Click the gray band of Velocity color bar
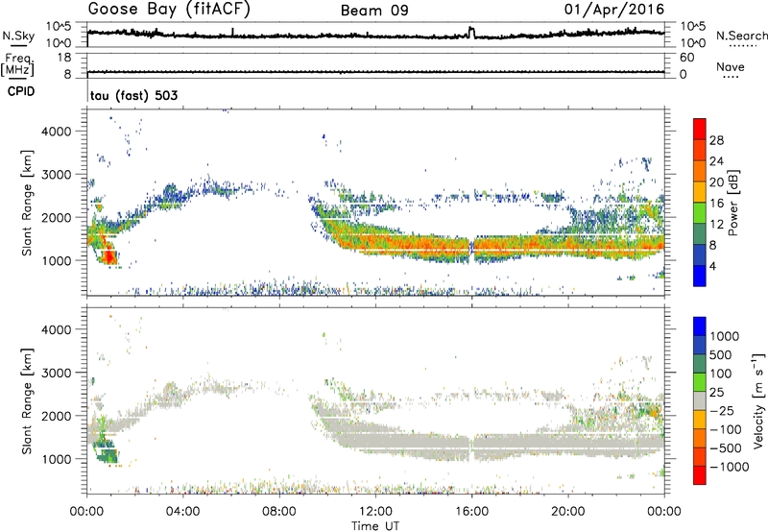Image resolution: width=768 pixels, height=532 pixels. point(700,400)
